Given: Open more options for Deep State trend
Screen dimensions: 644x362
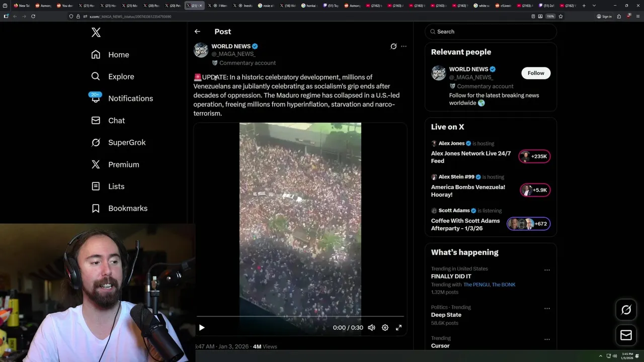Looking at the screenshot, I should click(547, 309).
